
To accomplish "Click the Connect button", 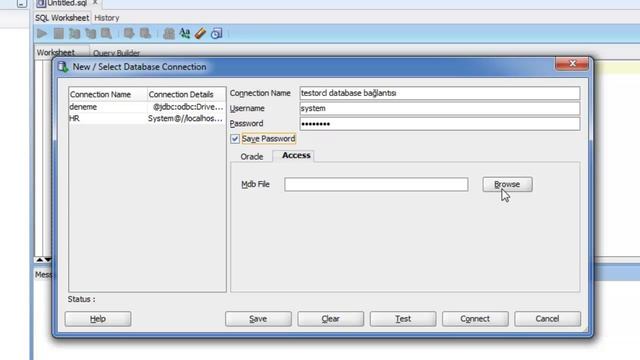I will (475, 319).
